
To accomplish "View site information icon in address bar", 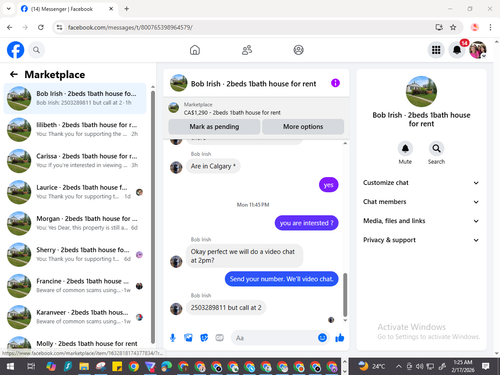I will coord(59,27).
